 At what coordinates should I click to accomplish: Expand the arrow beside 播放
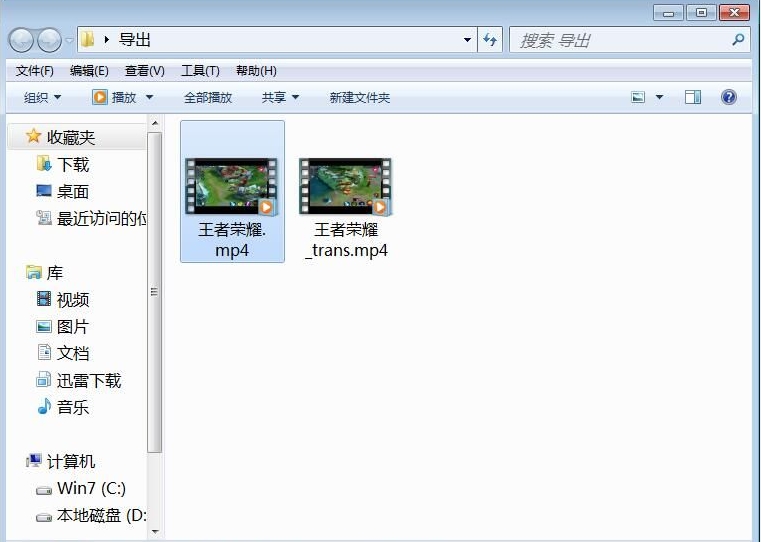(x=149, y=98)
